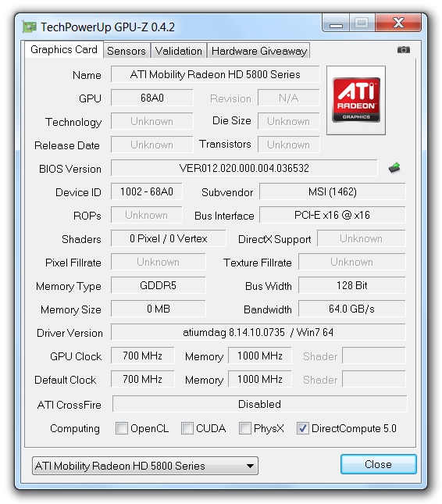
Task: Click the Close button
Action: coord(379,464)
